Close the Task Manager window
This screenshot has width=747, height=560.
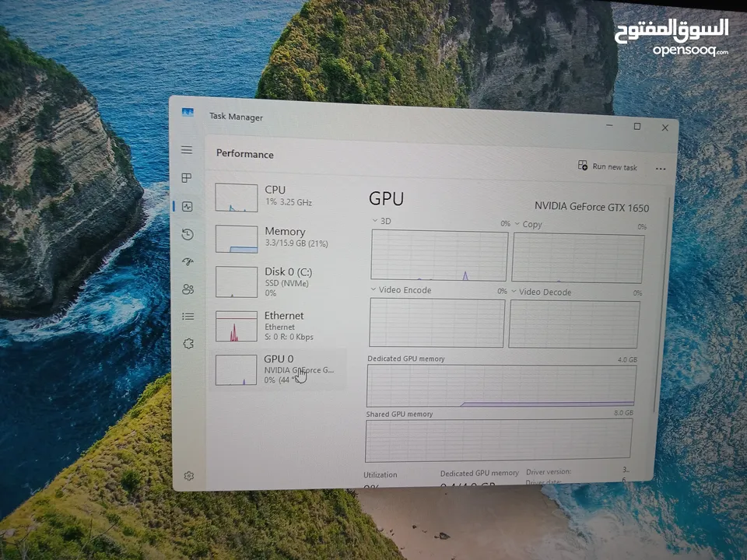665,128
